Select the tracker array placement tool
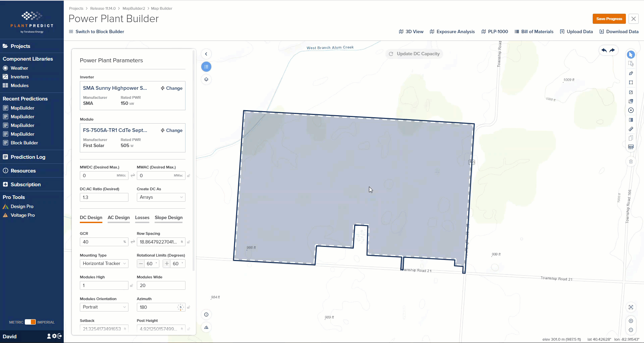The height and width of the screenshot is (343, 644). coord(631,147)
